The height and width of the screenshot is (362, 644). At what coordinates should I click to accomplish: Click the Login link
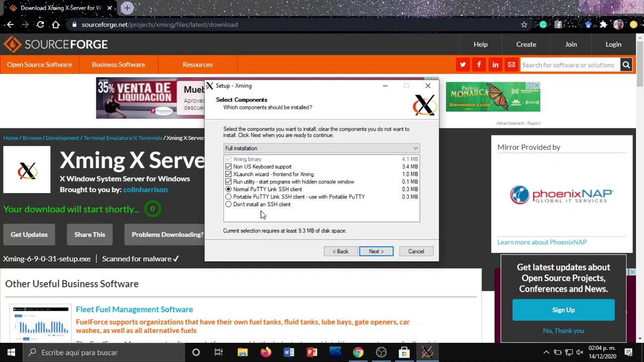pos(613,44)
